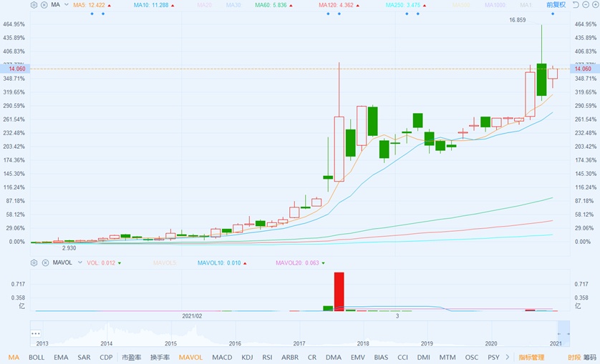Enable the faded MA1000 line
This screenshot has width=600, height=364.
point(495,5)
